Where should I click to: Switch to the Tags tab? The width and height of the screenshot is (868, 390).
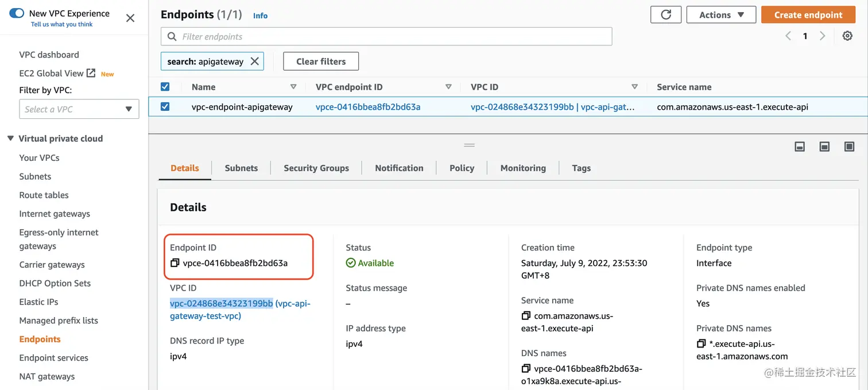click(581, 168)
